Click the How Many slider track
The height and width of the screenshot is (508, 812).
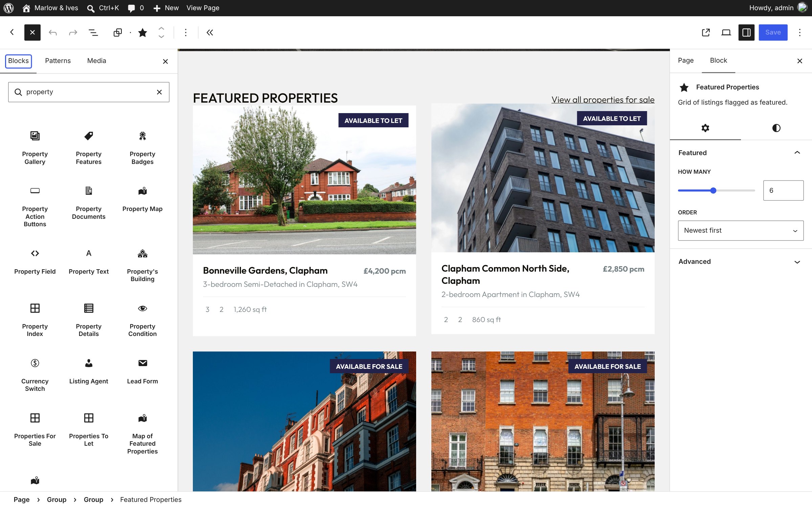tap(716, 190)
